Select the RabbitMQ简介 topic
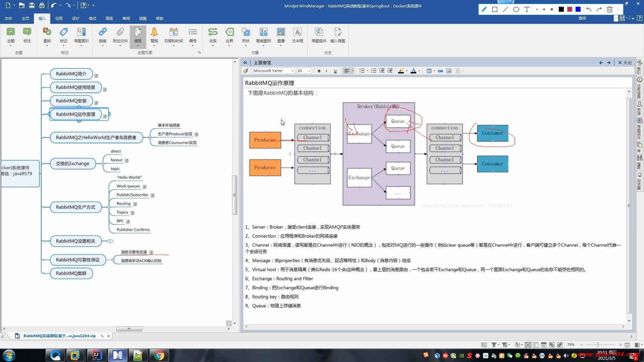The image size is (644, 362). tap(71, 74)
